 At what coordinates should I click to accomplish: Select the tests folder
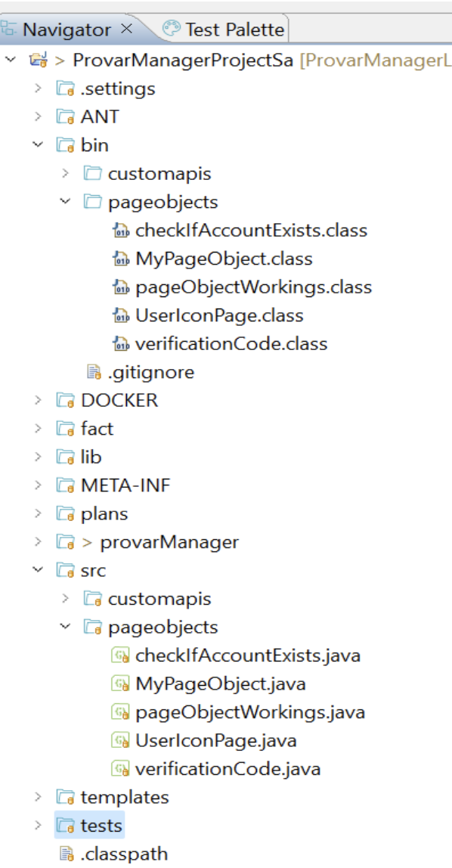point(101,826)
